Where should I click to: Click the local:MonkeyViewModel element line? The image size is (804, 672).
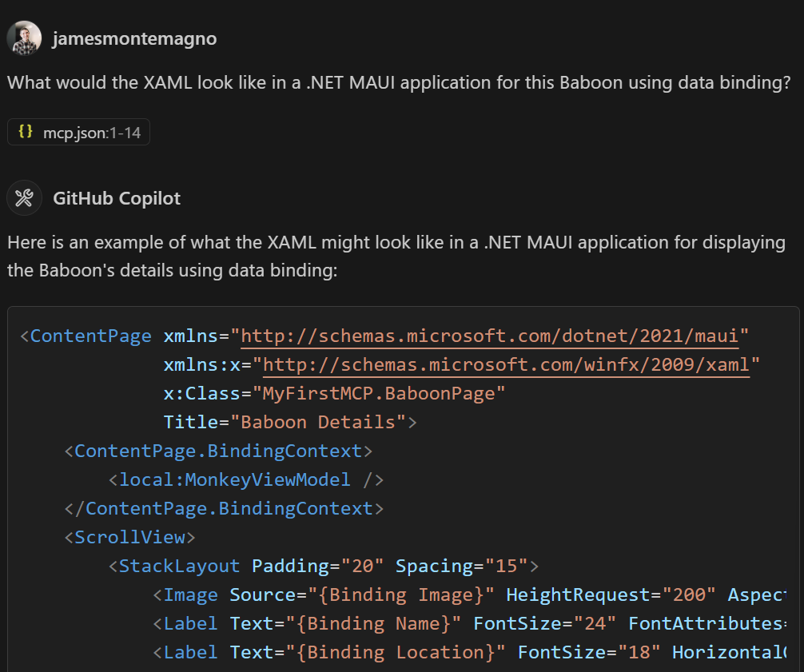[x=246, y=479]
